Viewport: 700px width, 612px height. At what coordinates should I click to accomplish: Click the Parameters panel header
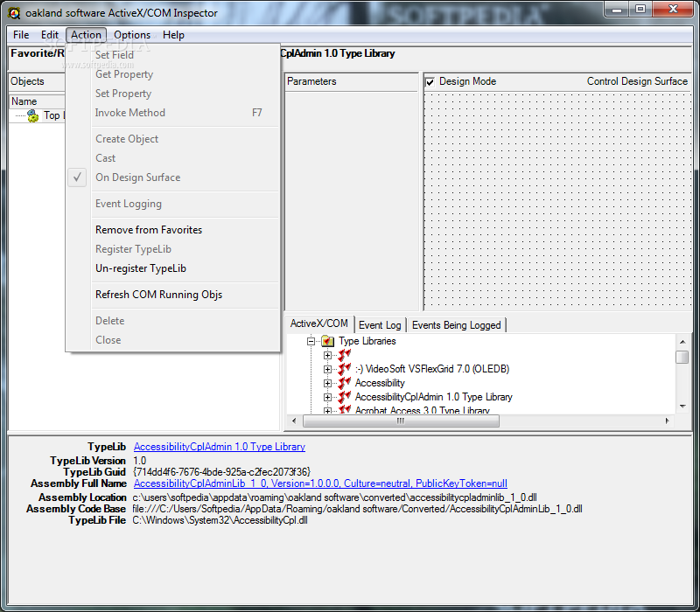pyautogui.click(x=352, y=81)
